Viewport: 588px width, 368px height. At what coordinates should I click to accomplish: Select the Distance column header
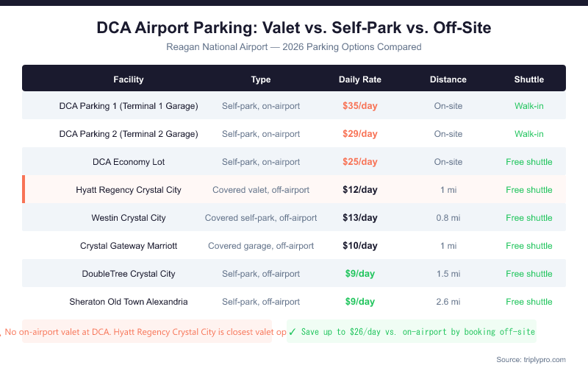click(448, 79)
